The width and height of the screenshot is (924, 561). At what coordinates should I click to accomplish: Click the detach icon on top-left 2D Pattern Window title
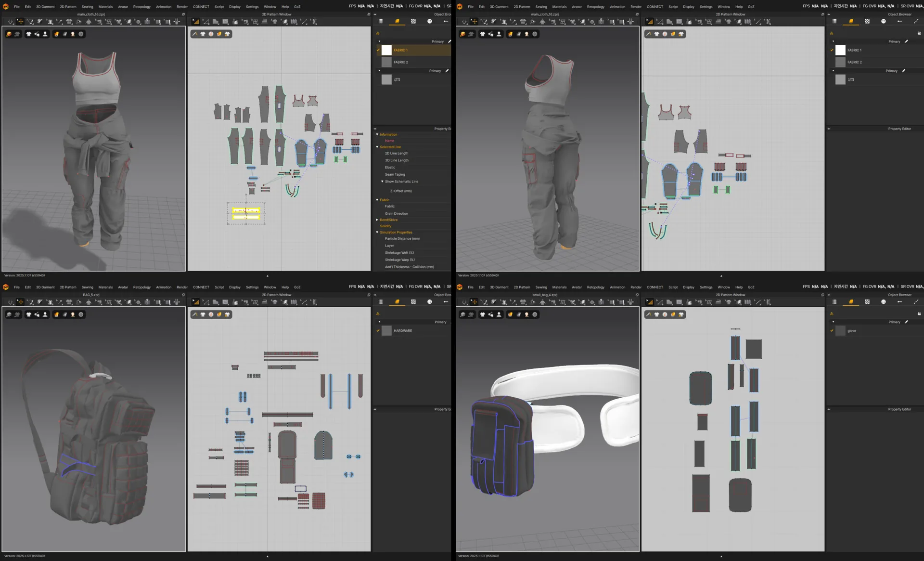[x=369, y=14]
